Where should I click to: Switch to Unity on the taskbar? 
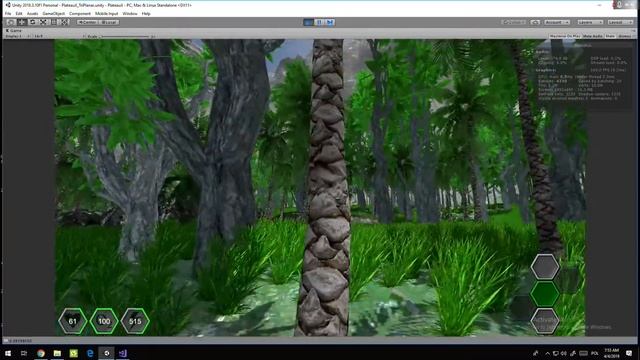(x=107, y=353)
